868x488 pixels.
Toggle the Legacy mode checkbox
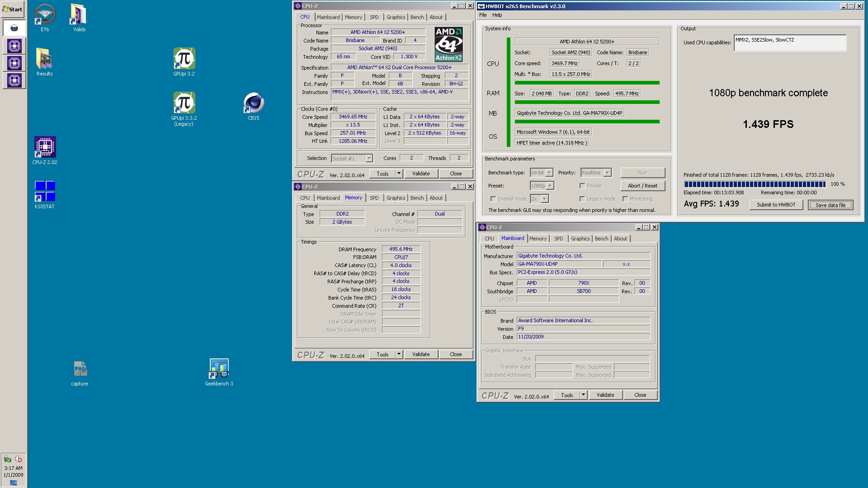[x=582, y=199]
